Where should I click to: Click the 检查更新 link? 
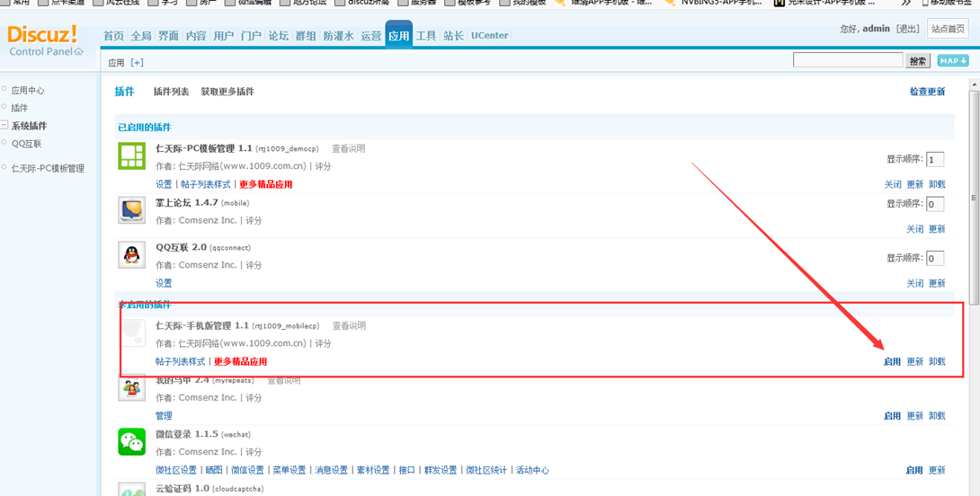click(928, 92)
